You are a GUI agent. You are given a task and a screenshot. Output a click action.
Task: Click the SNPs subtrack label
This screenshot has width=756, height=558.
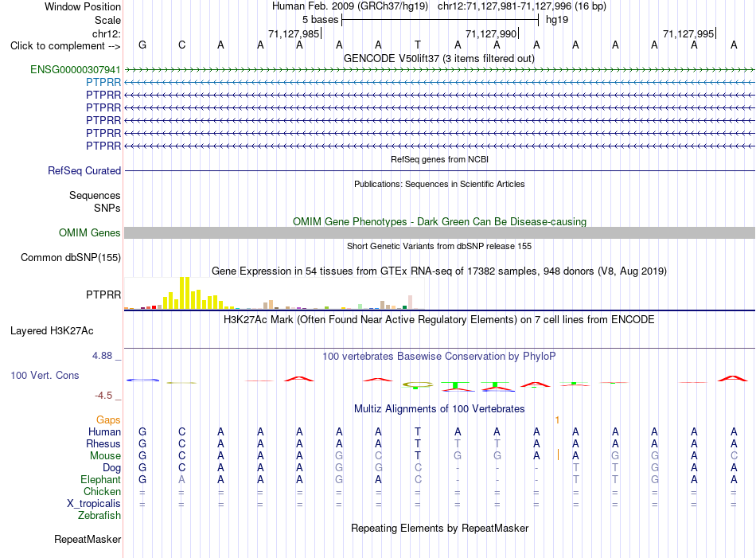tap(107, 208)
